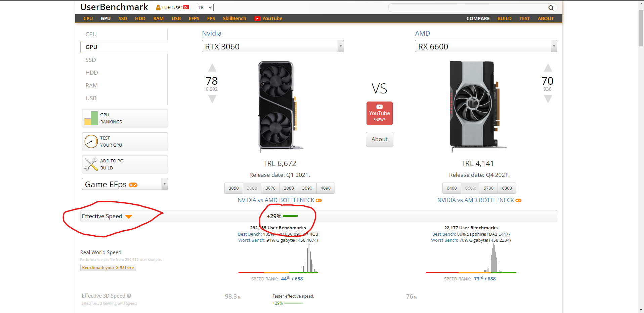The height and width of the screenshot is (313, 644).
Task: Expand the Game EFps dropdown
Action: (x=125, y=184)
